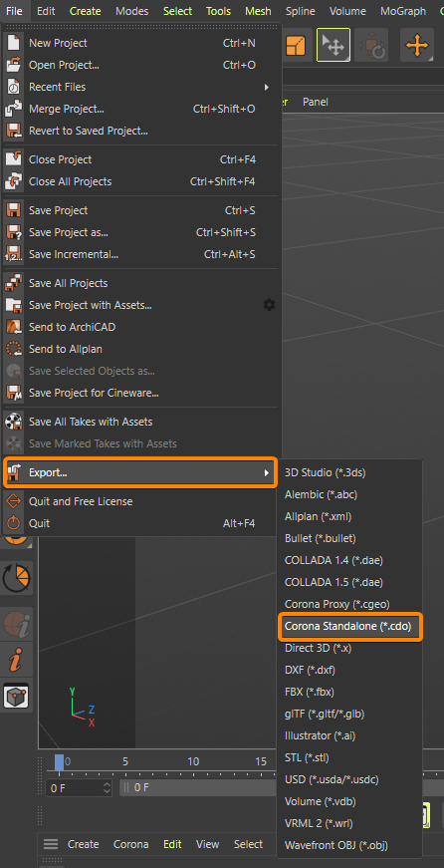This screenshot has height=868, width=444.
Task: Click the Save All Projects icon
Action: [13, 283]
